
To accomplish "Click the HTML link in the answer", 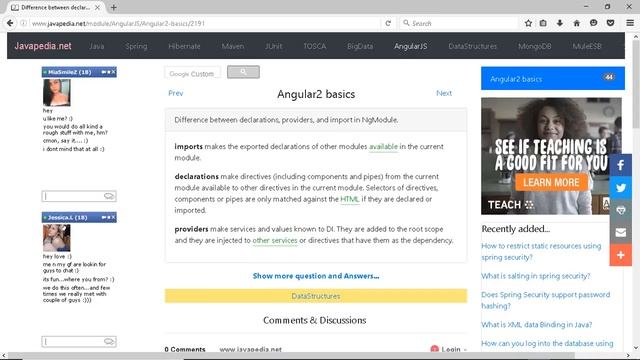I will tap(350, 199).
